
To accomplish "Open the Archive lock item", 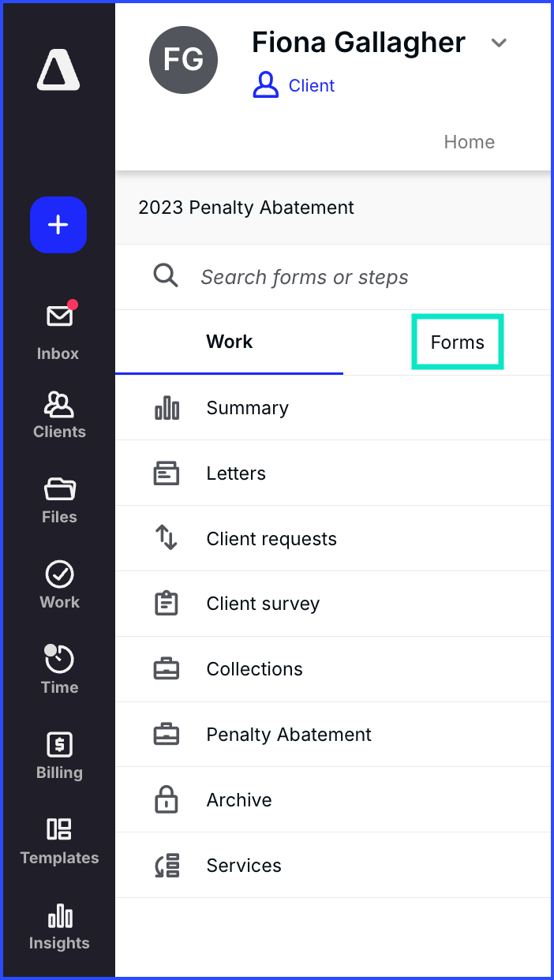I will point(333,800).
